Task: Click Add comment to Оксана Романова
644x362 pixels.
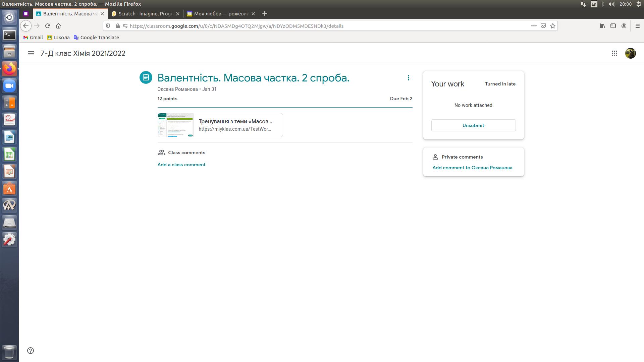Action: tap(472, 168)
